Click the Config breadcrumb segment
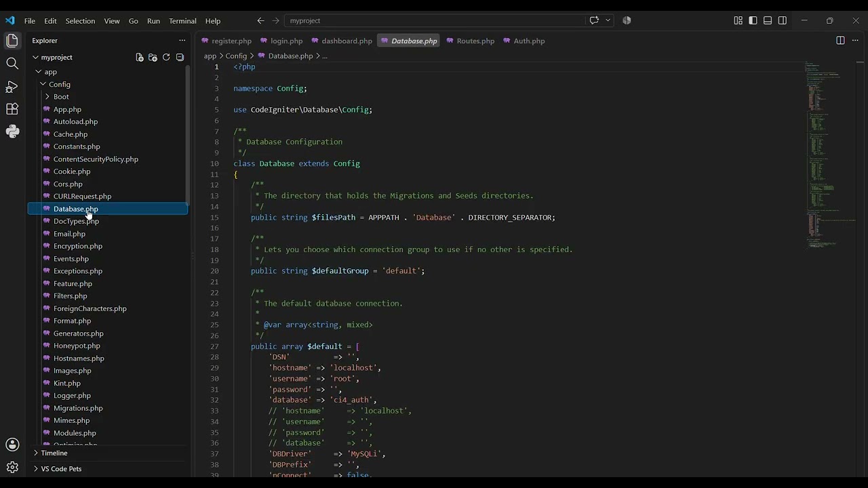This screenshot has width=868, height=488. pyautogui.click(x=236, y=56)
